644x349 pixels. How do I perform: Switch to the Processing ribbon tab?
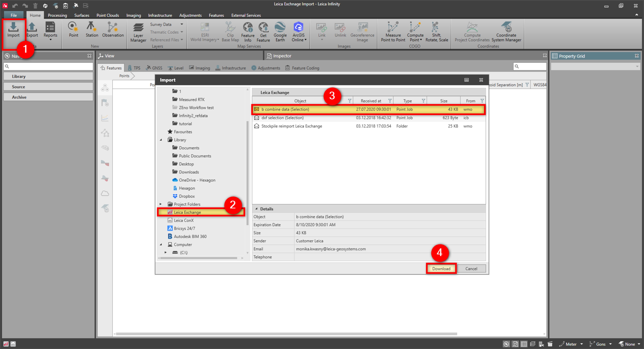click(x=57, y=15)
